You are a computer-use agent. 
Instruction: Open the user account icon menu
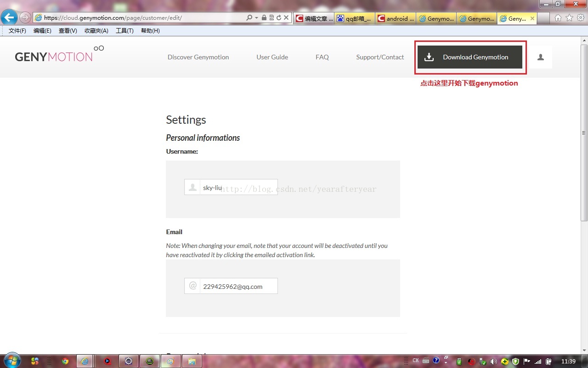click(x=541, y=57)
